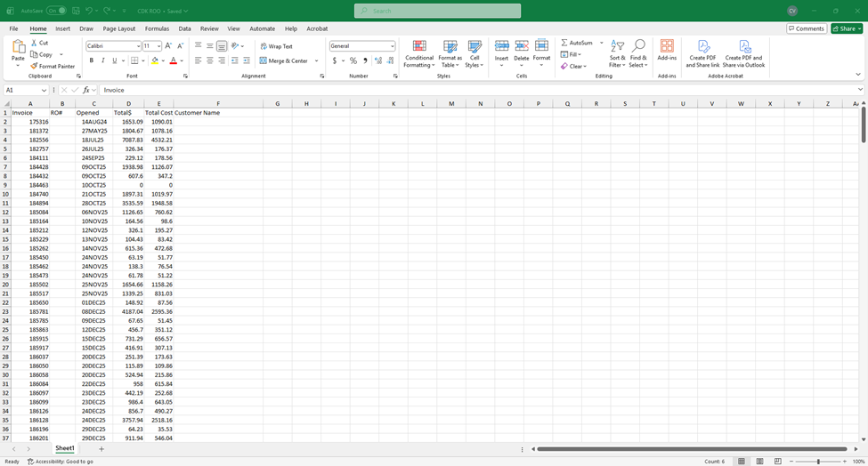The image size is (868, 466).
Task: Click the Delete cells icon
Action: [x=522, y=46]
